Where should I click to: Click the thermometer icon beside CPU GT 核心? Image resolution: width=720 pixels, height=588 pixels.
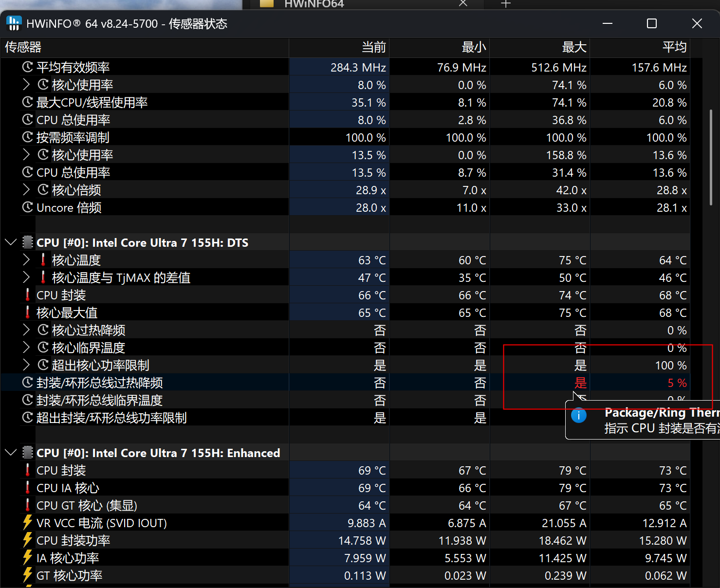click(28, 505)
